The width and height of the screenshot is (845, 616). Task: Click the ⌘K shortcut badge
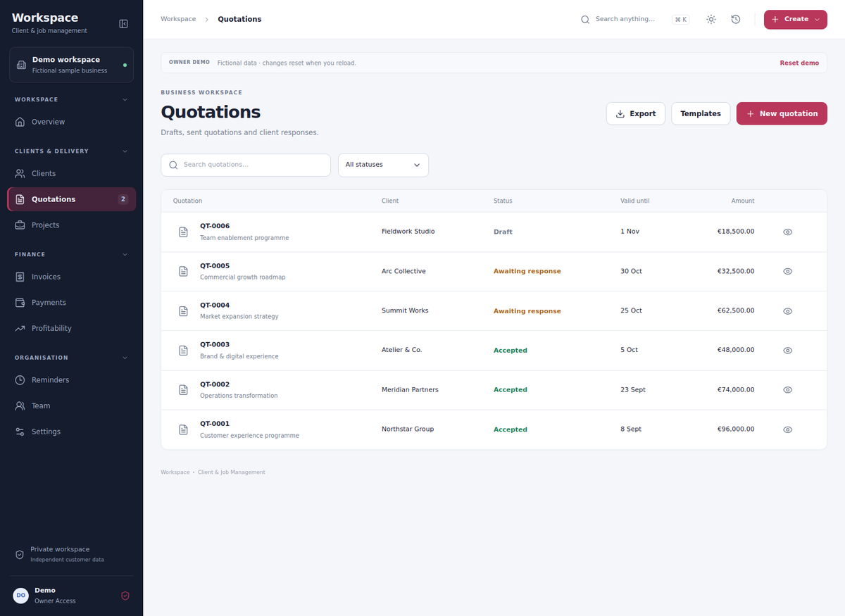pyautogui.click(x=680, y=20)
